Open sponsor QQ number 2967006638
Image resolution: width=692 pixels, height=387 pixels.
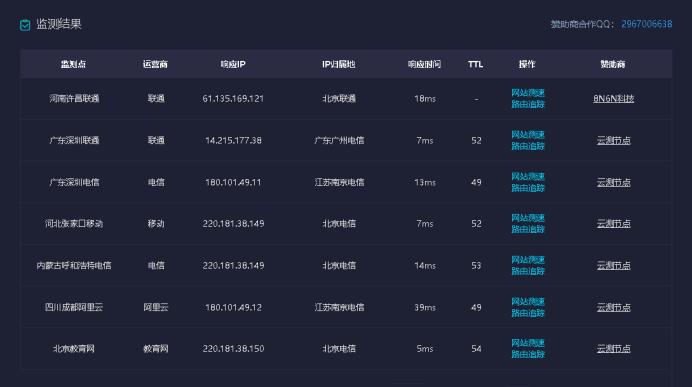coord(647,24)
